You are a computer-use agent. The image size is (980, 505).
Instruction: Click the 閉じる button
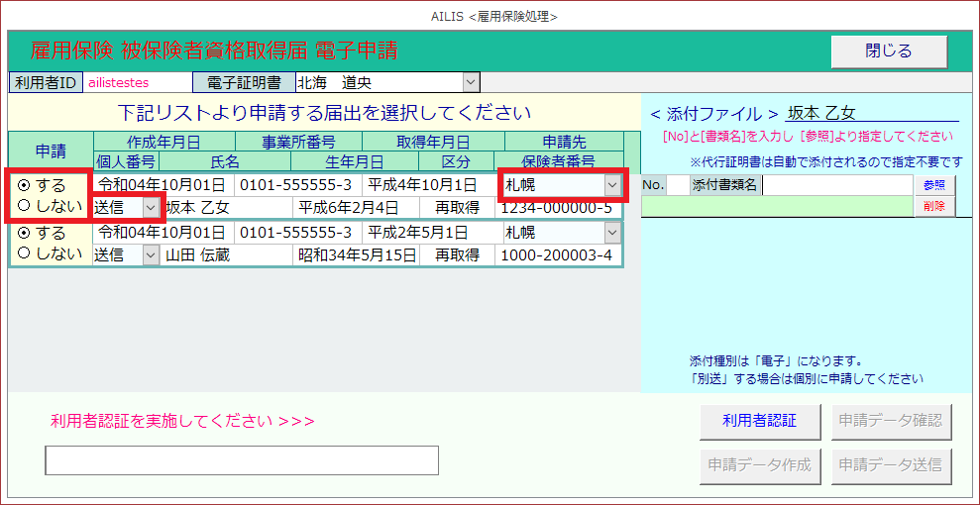(x=888, y=51)
